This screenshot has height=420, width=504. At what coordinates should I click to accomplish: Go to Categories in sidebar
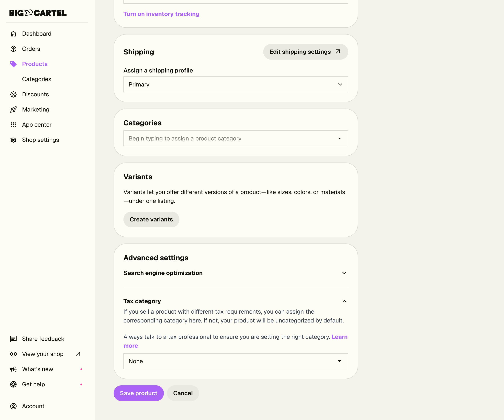(x=36, y=79)
